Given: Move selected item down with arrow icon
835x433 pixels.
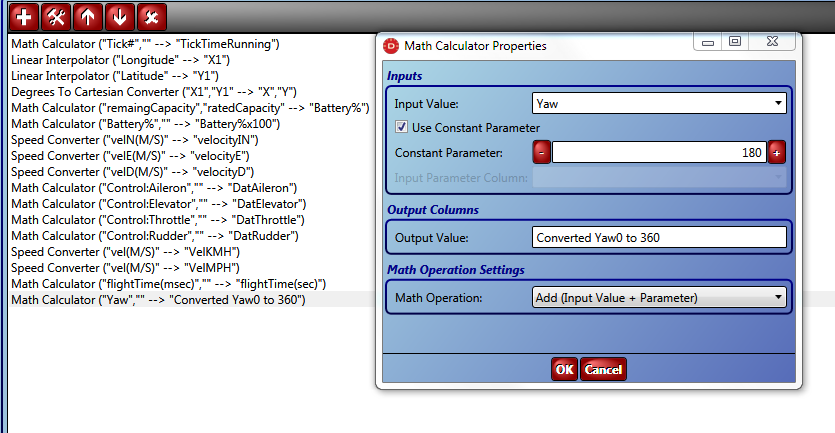Looking at the screenshot, I should coord(120,17).
